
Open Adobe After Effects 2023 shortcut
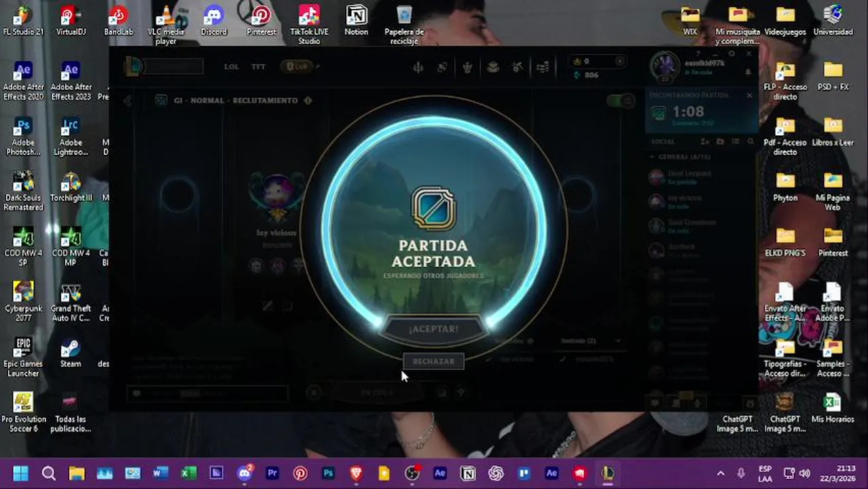(71, 81)
